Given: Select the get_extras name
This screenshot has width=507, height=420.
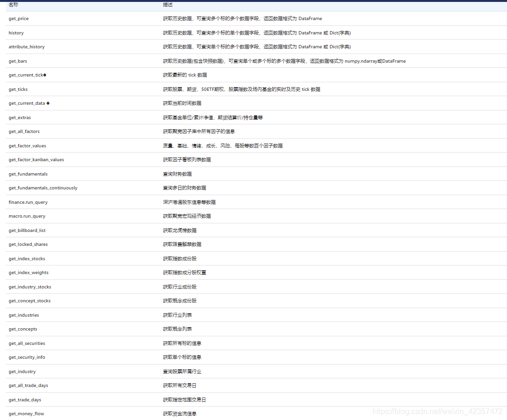Looking at the screenshot, I should [20, 118].
